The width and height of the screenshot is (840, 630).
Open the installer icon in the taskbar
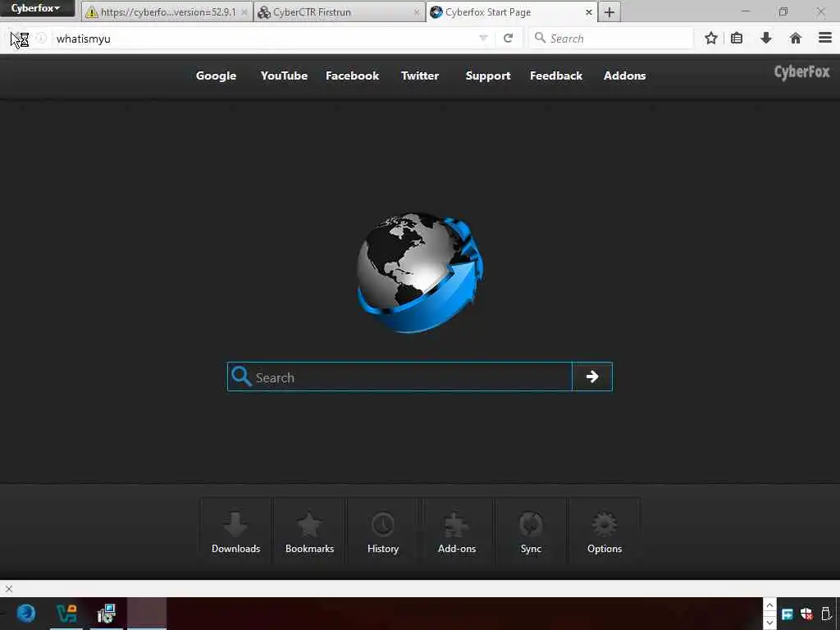coord(107,614)
